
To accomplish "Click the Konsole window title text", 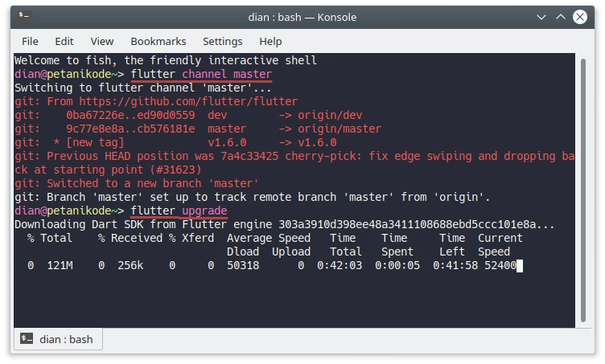I will pyautogui.click(x=302, y=18).
